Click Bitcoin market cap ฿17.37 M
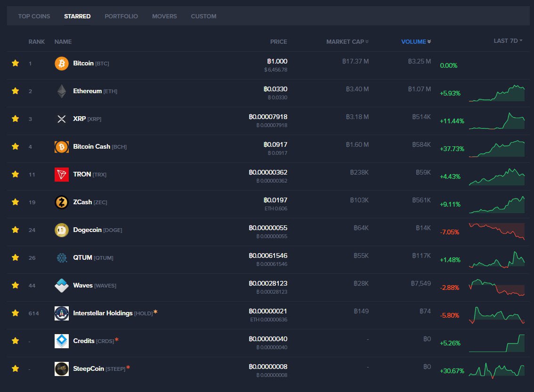The width and height of the screenshot is (534, 392). pos(356,61)
